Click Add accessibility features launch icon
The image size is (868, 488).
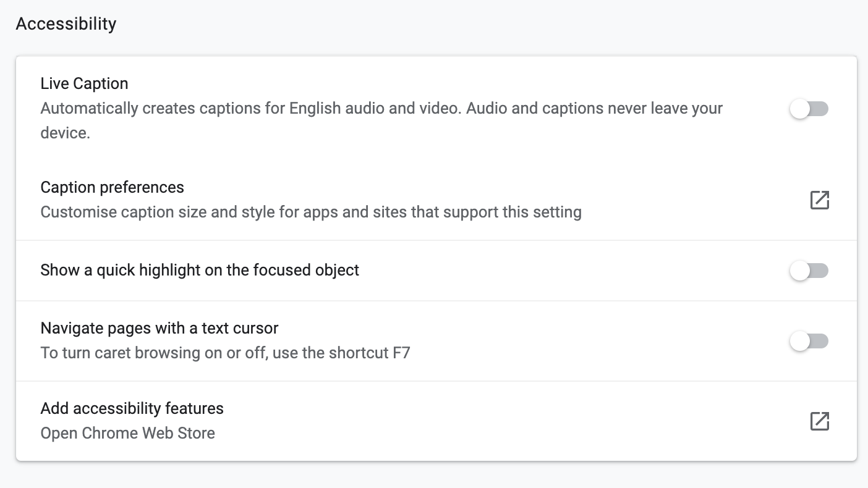(x=819, y=421)
